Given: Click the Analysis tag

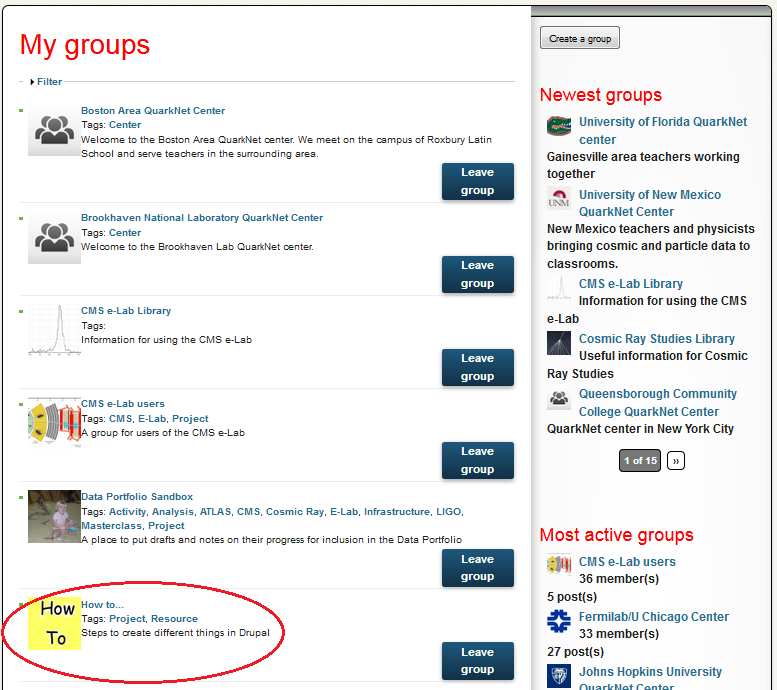Looking at the screenshot, I should [x=173, y=512].
